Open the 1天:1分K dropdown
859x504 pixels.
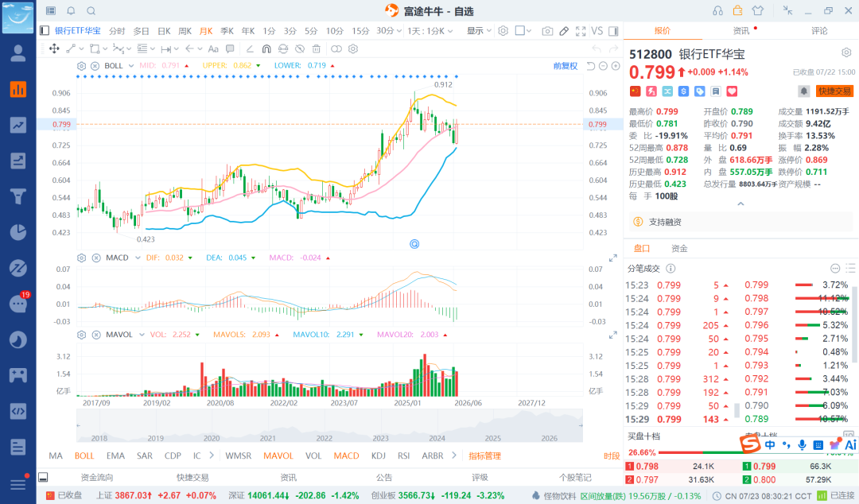(x=430, y=31)
